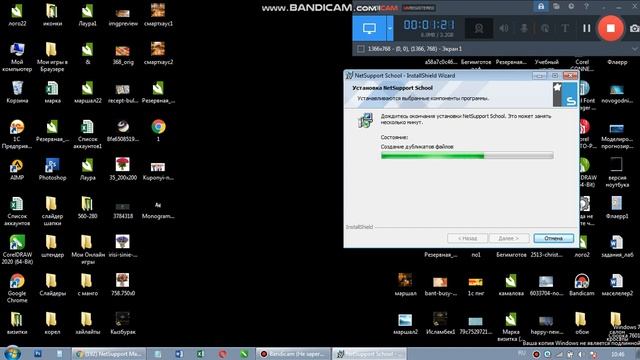Select the камалова desktop file
The image size is (640, 360).
click(x=511, y=284)
